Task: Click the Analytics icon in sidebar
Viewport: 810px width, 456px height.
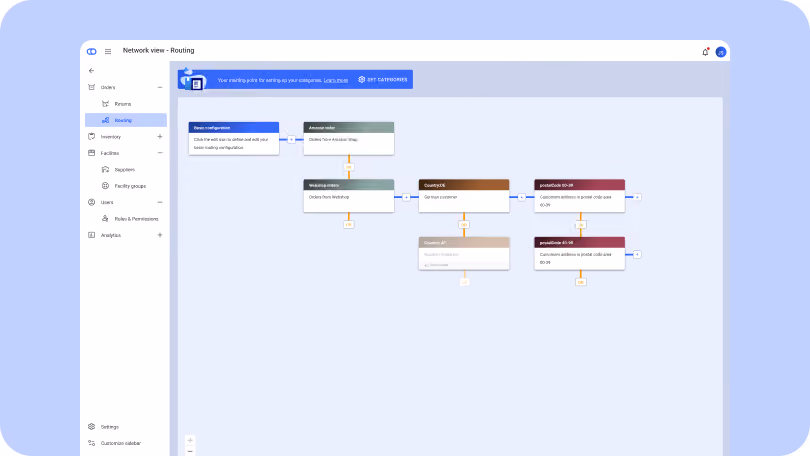Action: coord(91,235)
